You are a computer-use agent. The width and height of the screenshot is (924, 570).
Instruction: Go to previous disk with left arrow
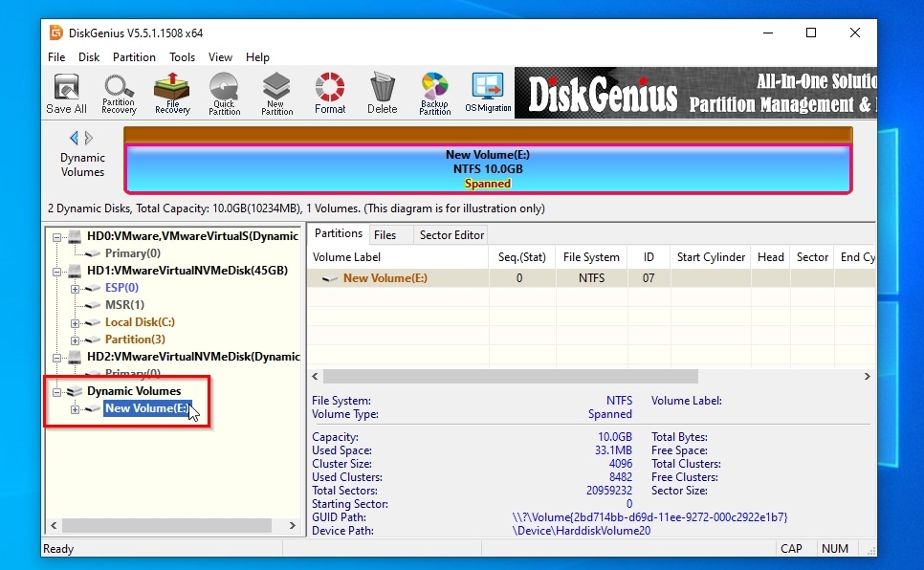[x=74, y=139]
